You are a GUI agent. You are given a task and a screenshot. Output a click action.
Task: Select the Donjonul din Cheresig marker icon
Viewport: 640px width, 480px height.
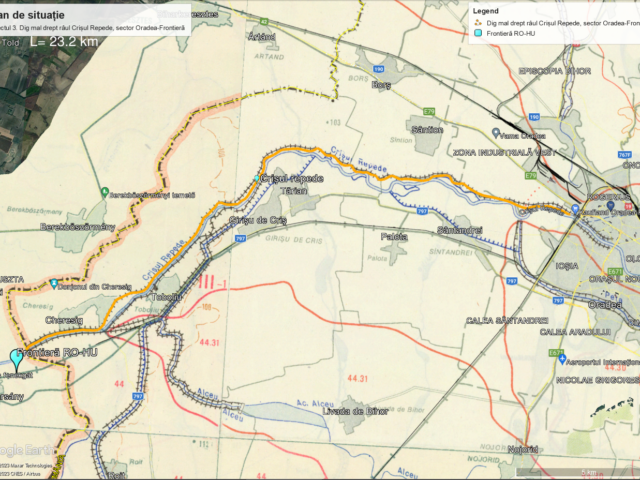point(54,283)
